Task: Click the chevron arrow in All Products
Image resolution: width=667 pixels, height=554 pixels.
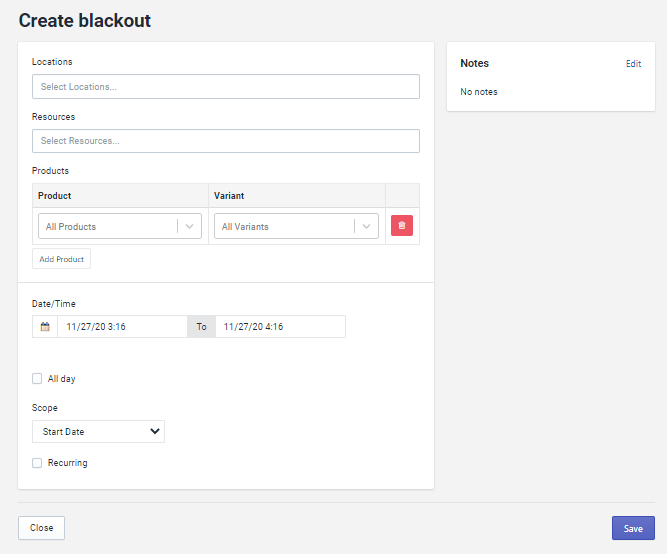Action: coord(190,227)
